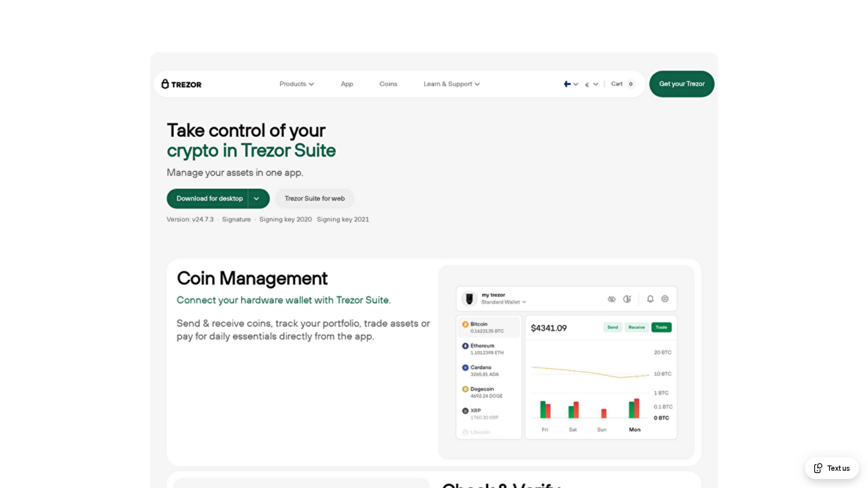Toggle the hide-balances eye icon

click(612, 299)
